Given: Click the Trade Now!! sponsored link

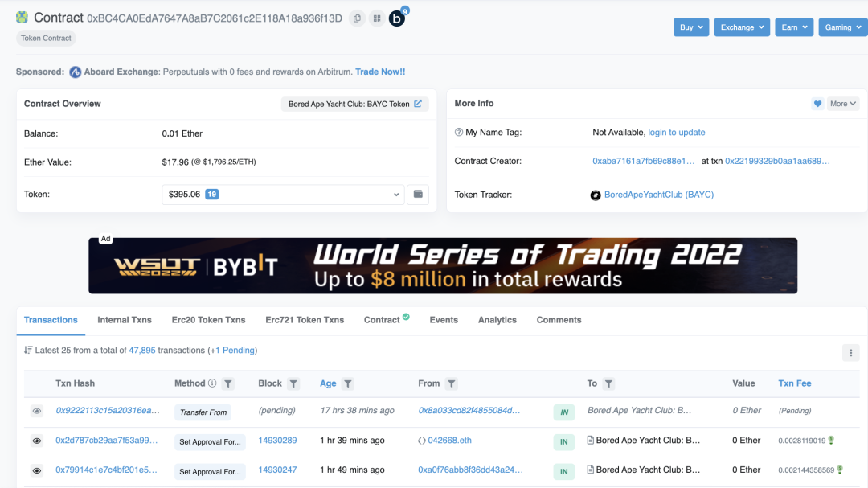Looking at the screenshot, I should tap(380, 72).
